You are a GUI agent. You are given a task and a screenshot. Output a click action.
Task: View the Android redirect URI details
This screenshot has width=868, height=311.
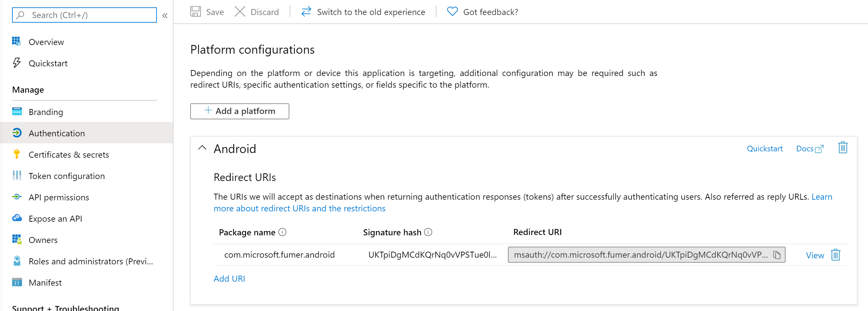pyautogui.click(x=815, y=255)
